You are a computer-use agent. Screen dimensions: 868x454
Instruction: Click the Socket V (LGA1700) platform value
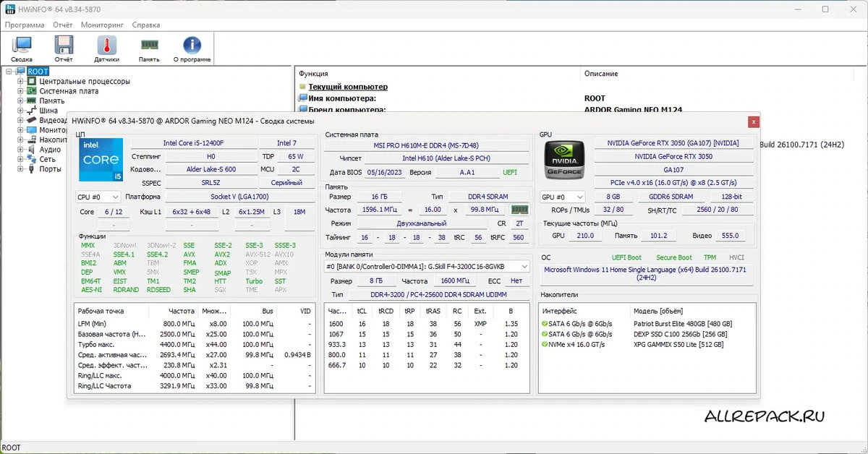click(240, 197)
